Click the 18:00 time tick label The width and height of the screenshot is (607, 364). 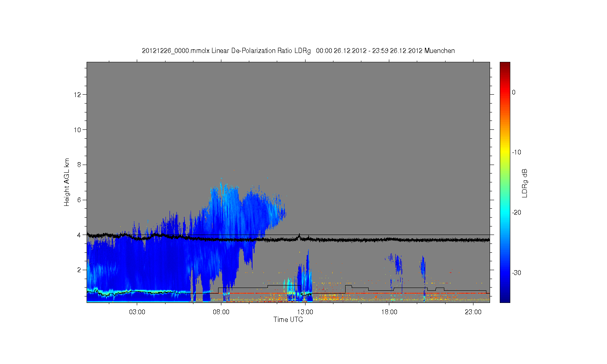(x=389, y=312)
